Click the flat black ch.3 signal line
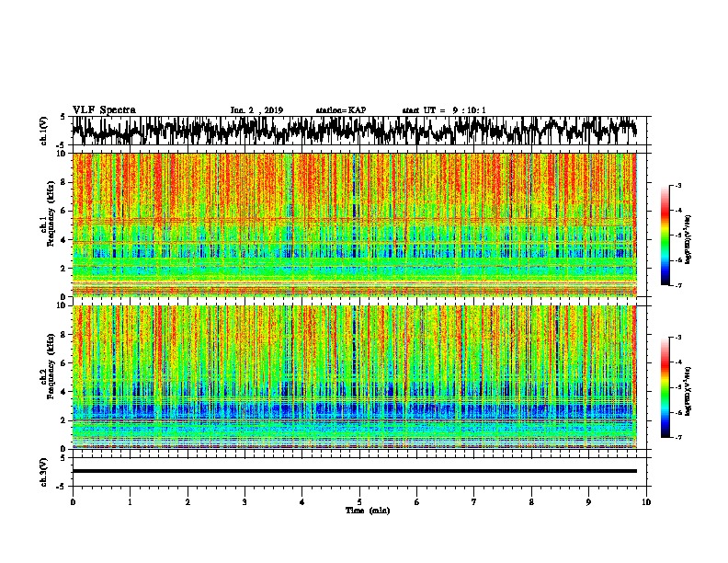The height and width of the screenshot is (563, 728). coord(355,471)
